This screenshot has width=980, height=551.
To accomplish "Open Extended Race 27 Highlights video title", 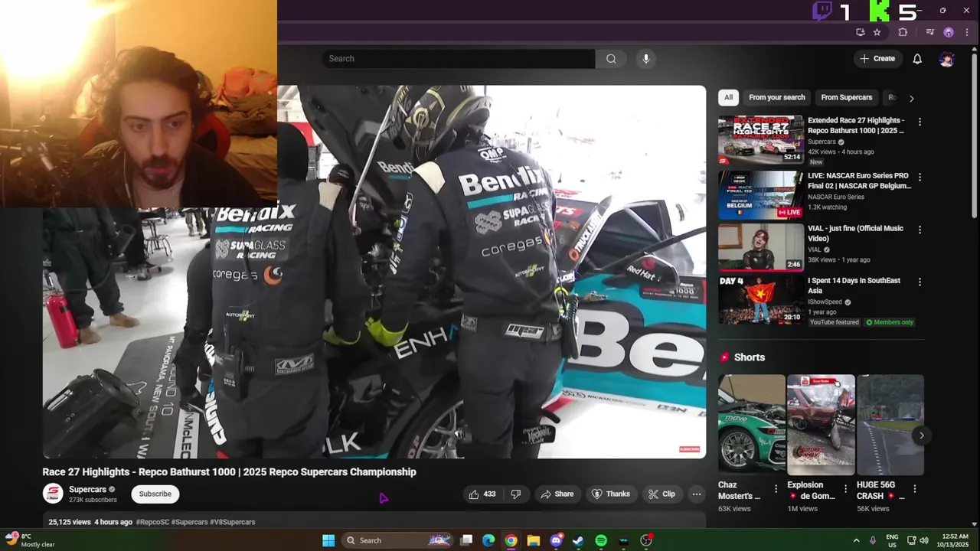I will (x=856, y=126).
